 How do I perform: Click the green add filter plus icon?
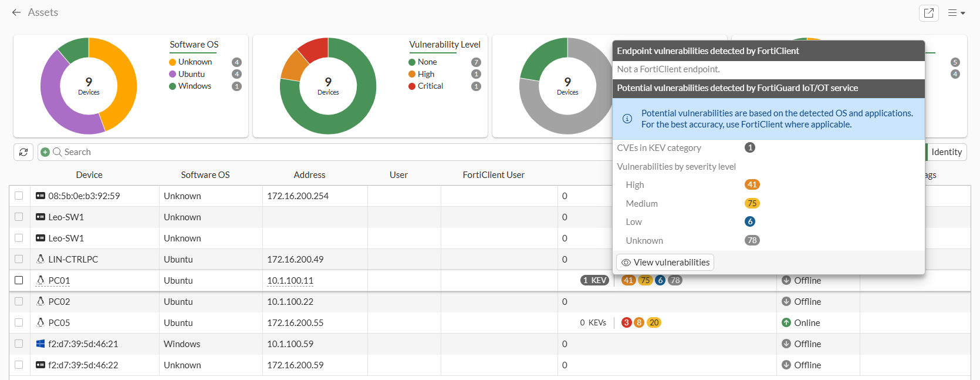[x=45, y=152]
